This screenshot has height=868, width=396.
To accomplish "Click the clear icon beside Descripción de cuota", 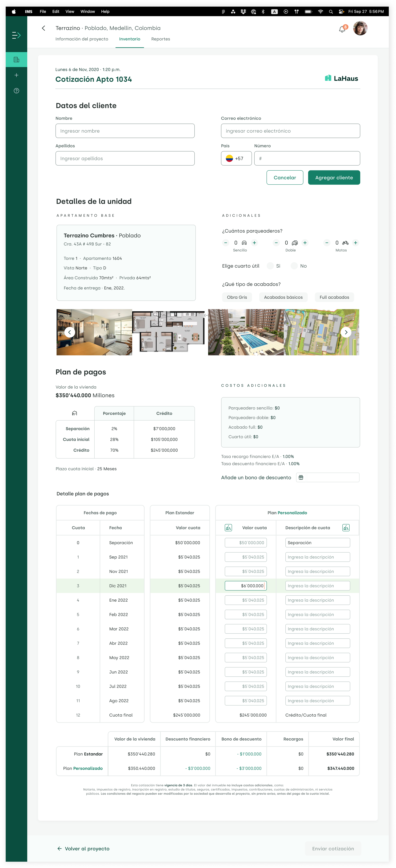I will click(x=346, y=528).
